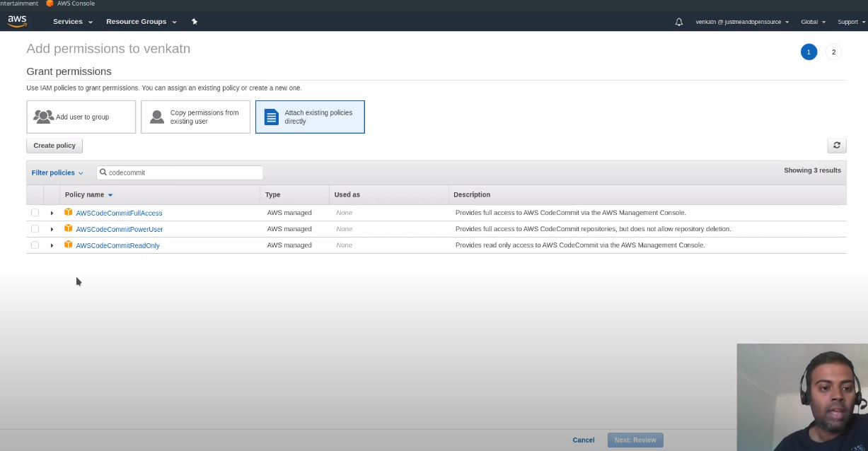Sort by Policy name column header

[x=88, y=194]
